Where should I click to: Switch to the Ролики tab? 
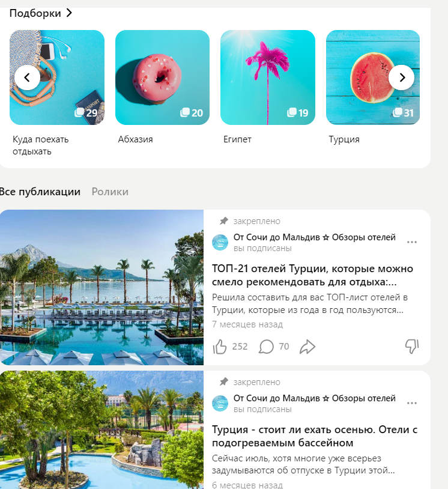110,192
